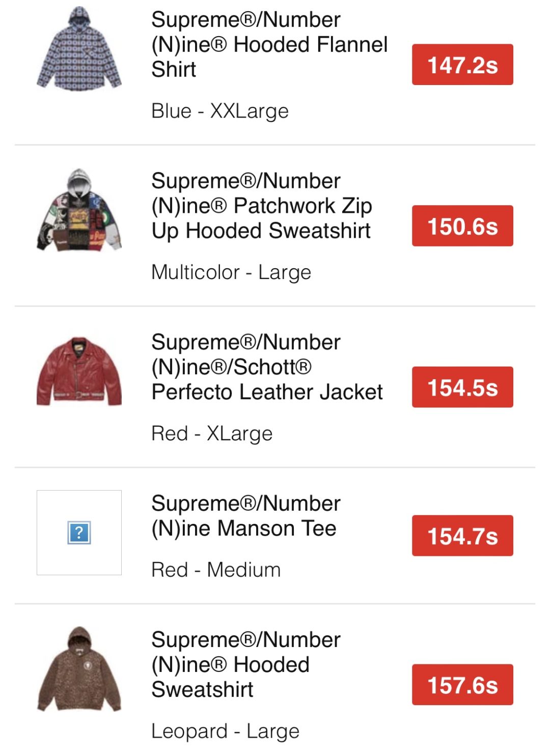Click the blue hooded flannel shirt thumbnail
Viewport: 550px width, 756px height.
[x=79, y=49]
